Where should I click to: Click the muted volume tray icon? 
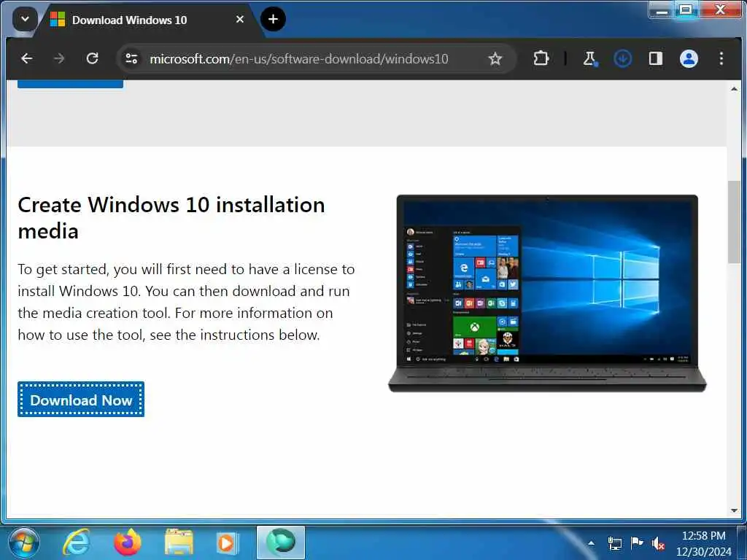tap(659, 542)
